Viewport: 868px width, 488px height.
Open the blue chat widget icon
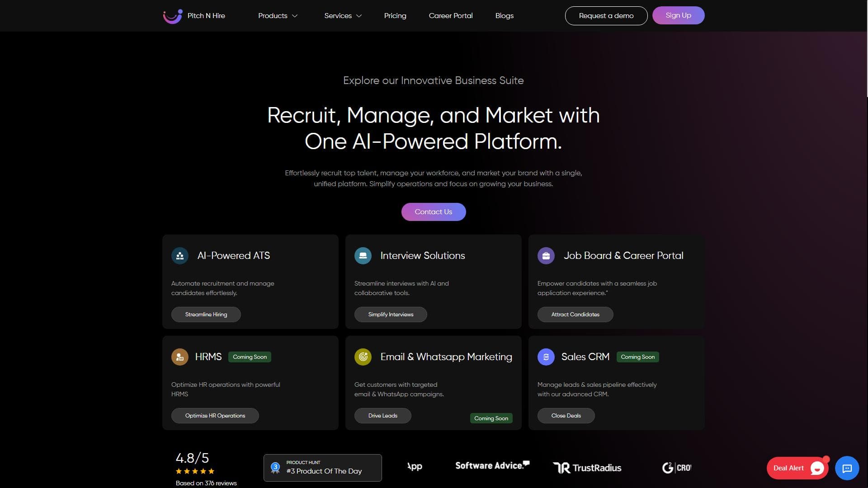click(x=847, y=468)
